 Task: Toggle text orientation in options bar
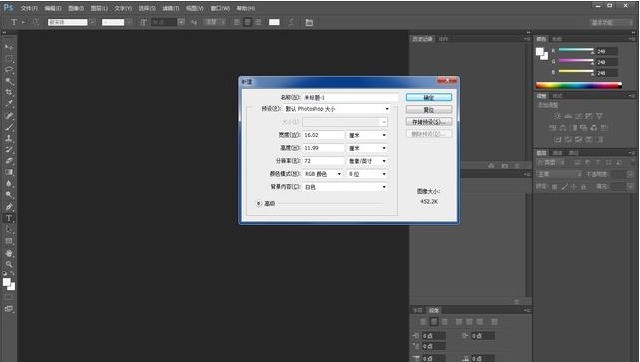tap(36, 22)
